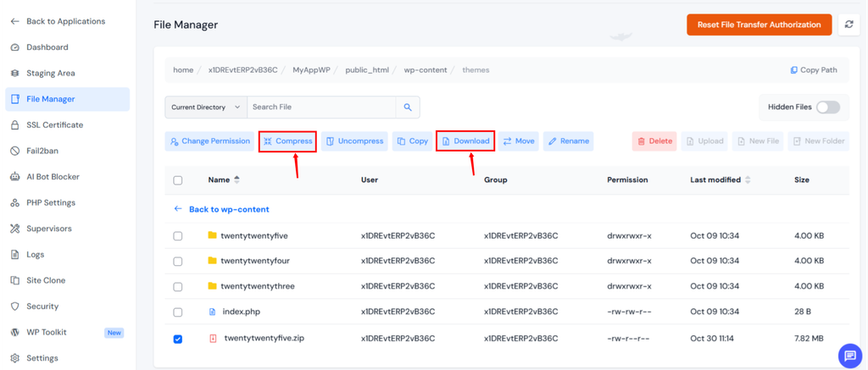868x370 pixels.
Task: Click the New File button
Action: coord(759,141)
